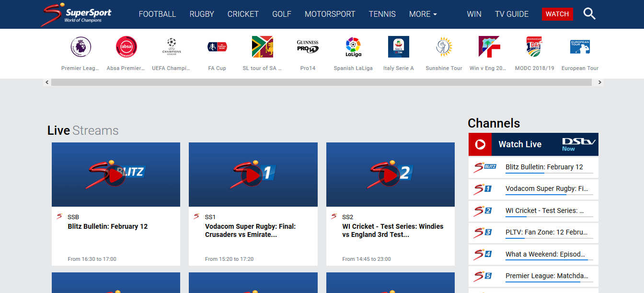Click the red Watch Live play icon
The image size is (644, 293).
480,144
